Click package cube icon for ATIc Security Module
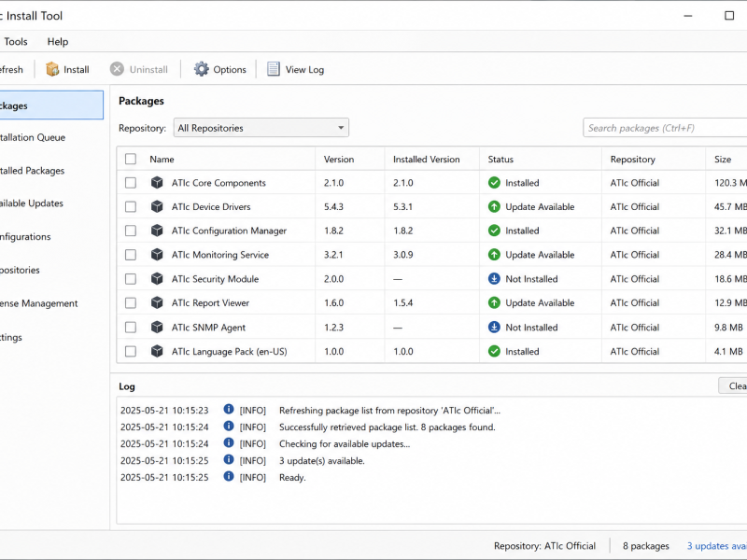747x560 pixels. tap(157, 278)
